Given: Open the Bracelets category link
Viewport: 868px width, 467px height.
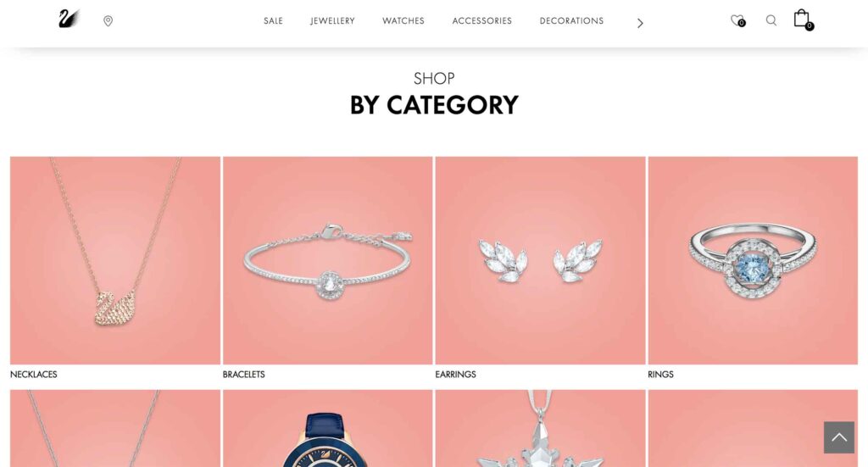Looking at the screenshot, I should [243, 375].
